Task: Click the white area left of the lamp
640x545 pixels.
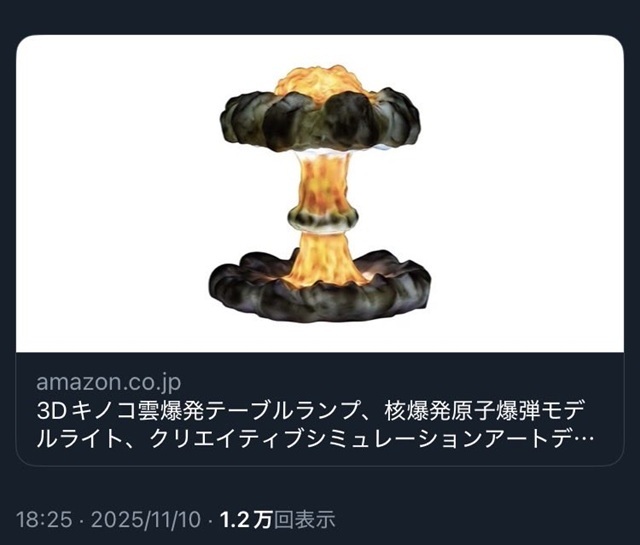Action: 112,194
